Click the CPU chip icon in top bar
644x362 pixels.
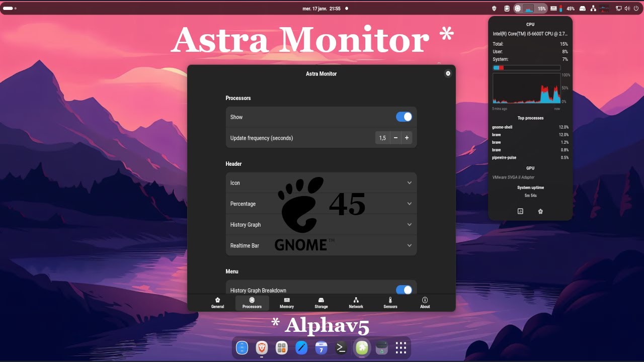(x=518, y=9)
